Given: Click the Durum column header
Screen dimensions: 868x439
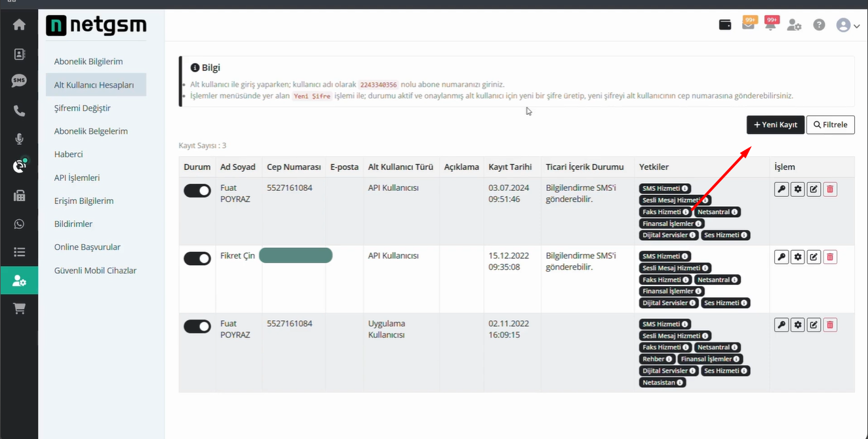Looking at the screenshot, I should (x=197, y=167).
